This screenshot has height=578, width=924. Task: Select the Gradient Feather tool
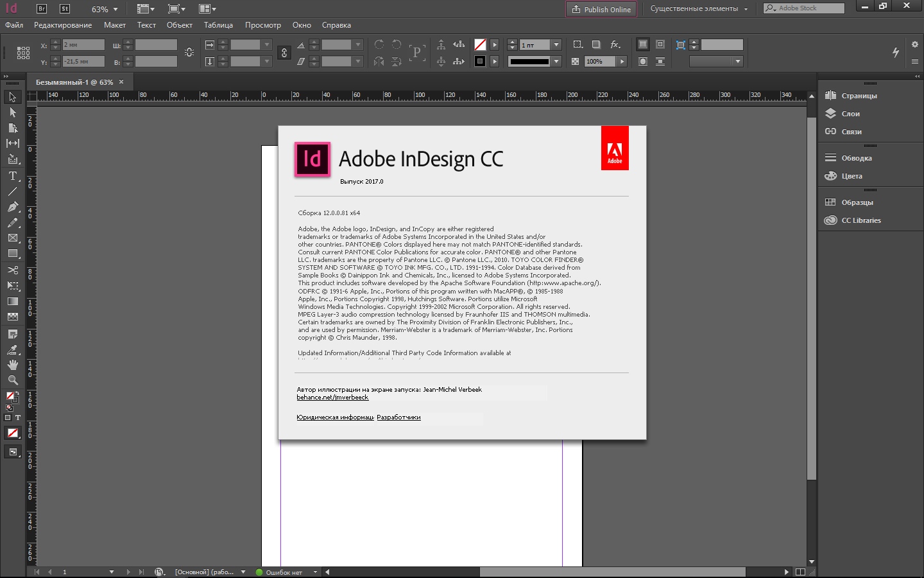[x=12, y=317]
